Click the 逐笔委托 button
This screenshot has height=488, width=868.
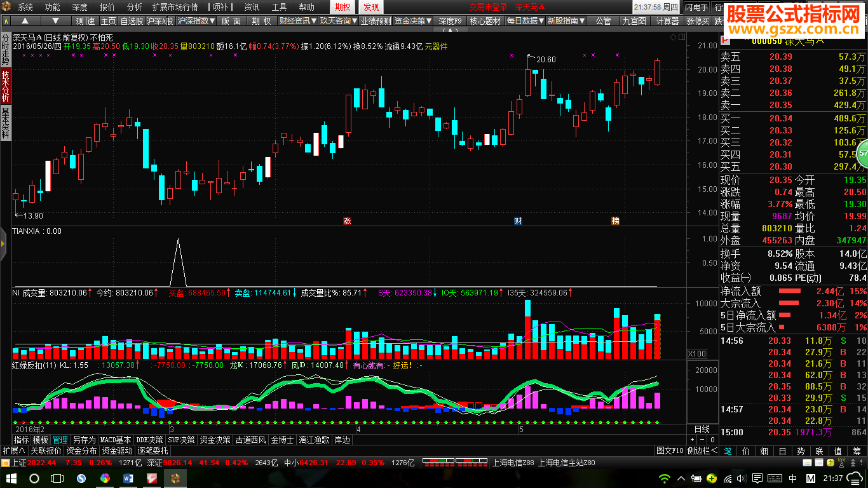153,451
